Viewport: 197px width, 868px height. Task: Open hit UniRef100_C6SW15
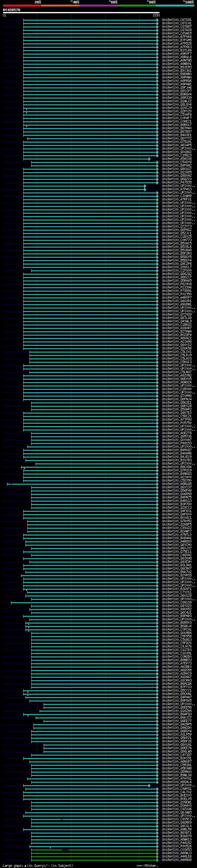pyautogui.click(x=177, y=34)
